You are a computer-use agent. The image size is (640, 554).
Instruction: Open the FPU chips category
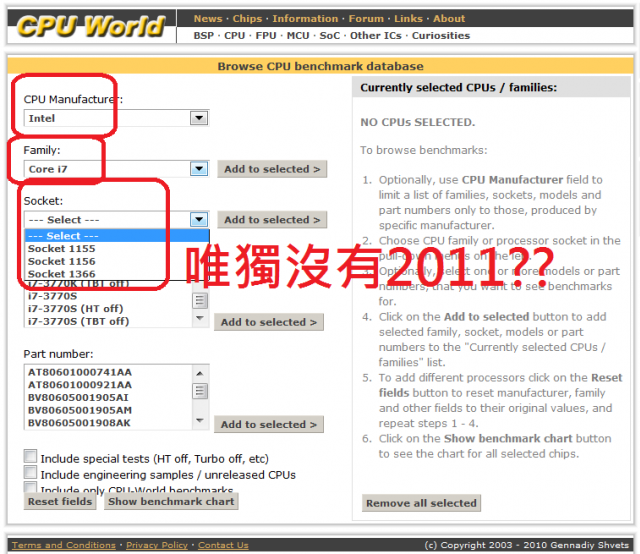(x=266, y=36)
